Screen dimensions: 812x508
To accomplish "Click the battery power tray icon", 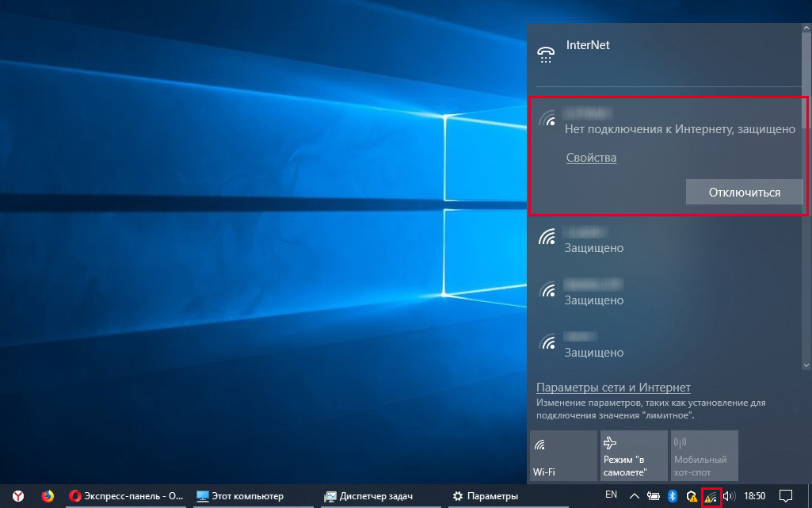I will coord(654,496).
